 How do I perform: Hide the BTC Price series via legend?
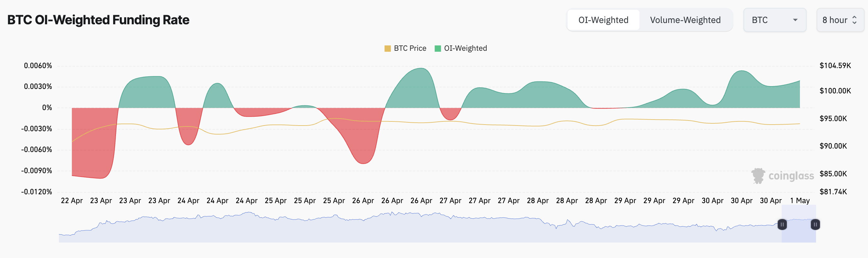pos(409,48)
